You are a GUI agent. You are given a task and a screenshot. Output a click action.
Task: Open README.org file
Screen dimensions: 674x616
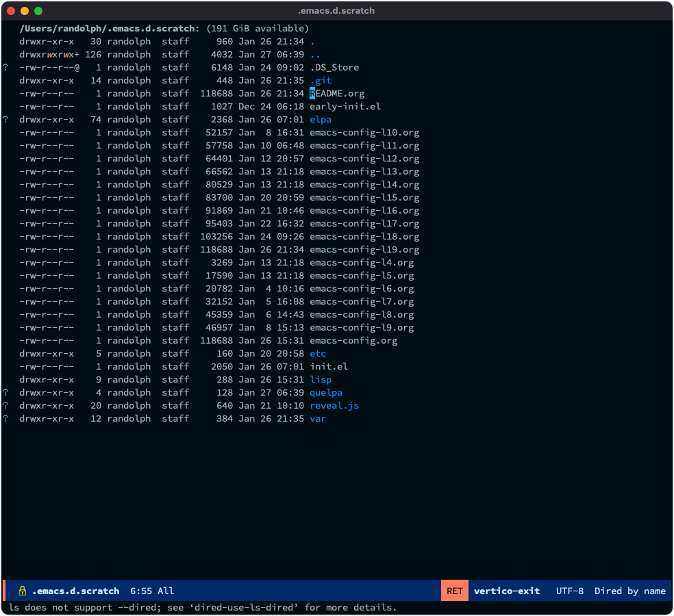(x=337, y=93)
